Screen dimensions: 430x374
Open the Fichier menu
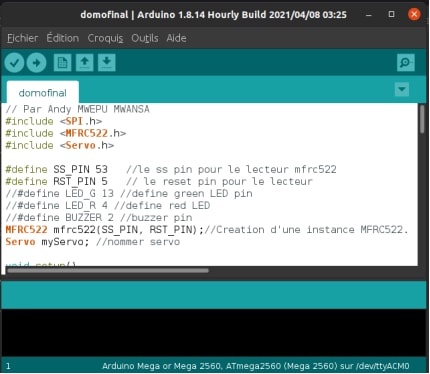[23, 38]
